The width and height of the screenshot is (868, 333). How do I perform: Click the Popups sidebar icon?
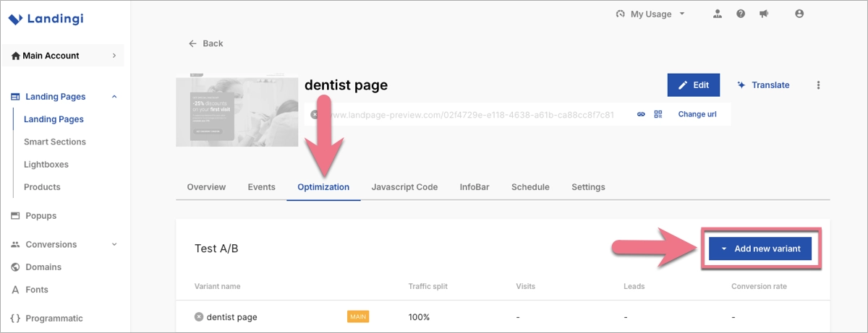coord(15,215)
